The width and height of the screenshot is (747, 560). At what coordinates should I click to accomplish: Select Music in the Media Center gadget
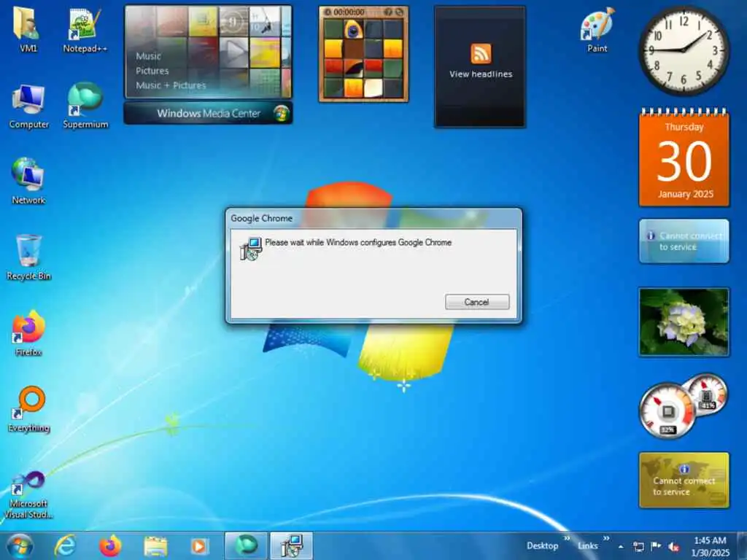[x=148, y=56]
